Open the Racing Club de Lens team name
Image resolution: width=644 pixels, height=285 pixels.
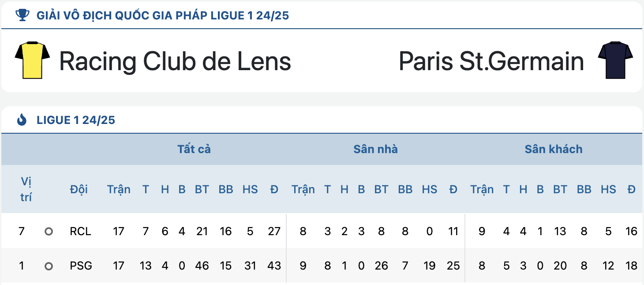tap(175, 61)
